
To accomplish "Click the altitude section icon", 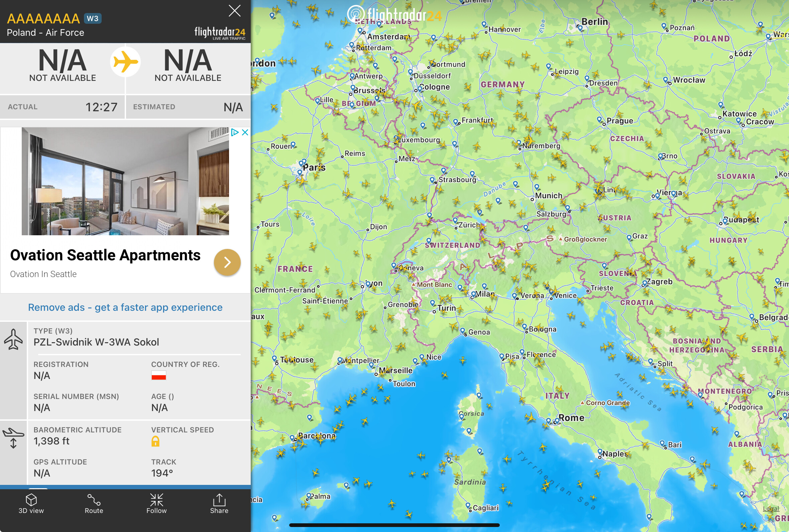I will pyautogui.click(x=14, y=438).
